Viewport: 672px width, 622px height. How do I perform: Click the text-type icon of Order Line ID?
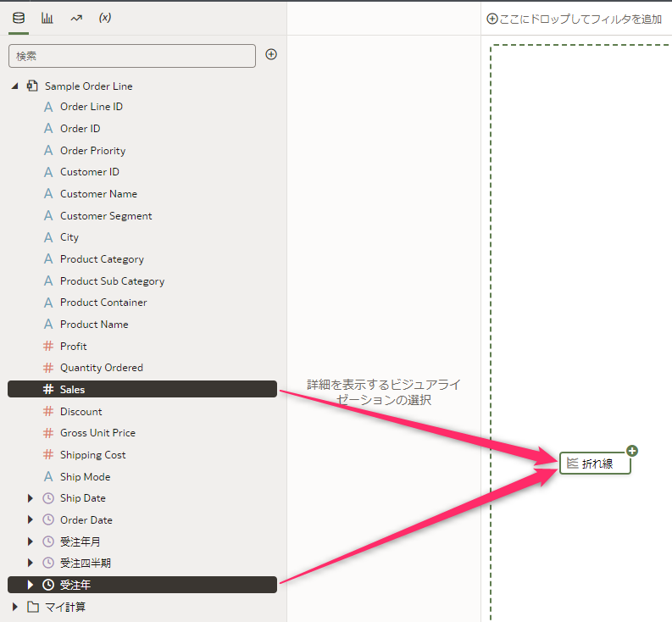(48, 107)
